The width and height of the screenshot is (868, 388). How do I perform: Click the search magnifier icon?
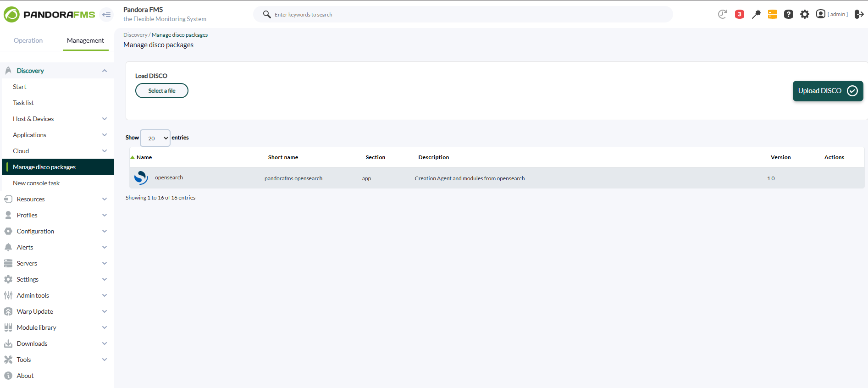(x=267, y=14)
